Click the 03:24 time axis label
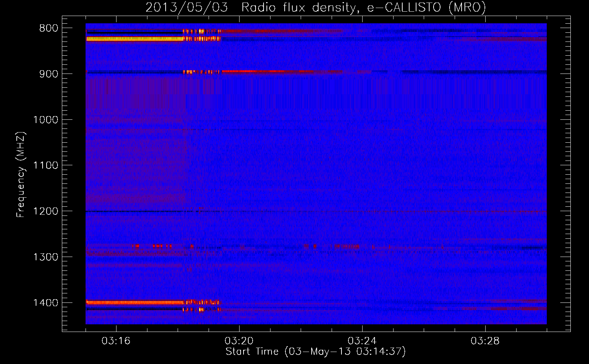Viewport: 589px width, 364px height. (362, 341)
